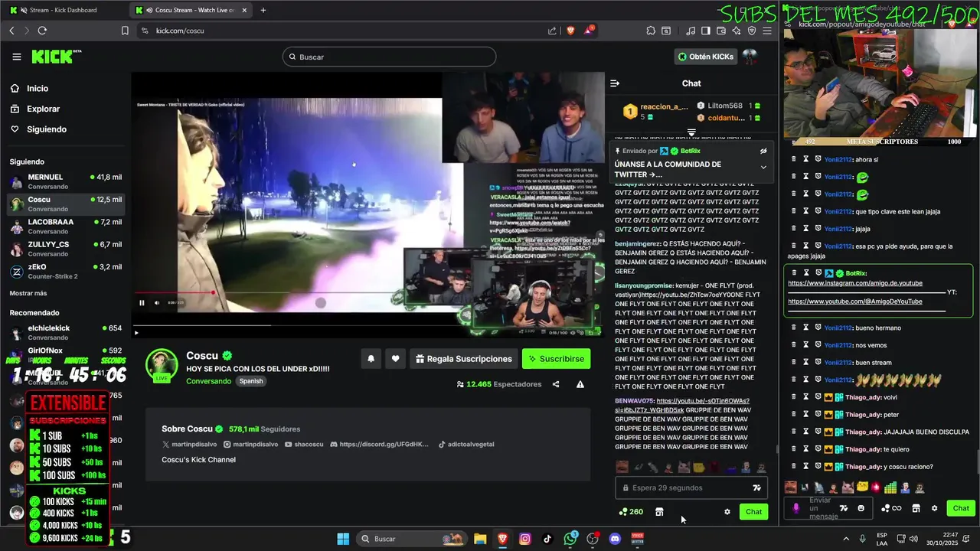
Task: Open ZULLYY_CS channel in sidebar
Action: (x=67, y=249)
